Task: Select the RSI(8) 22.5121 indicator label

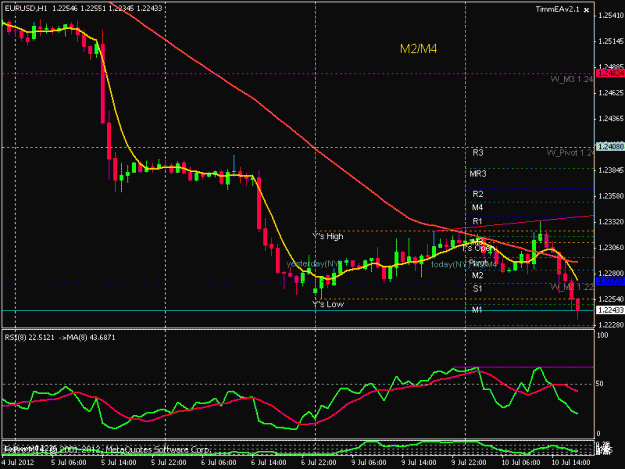Action: click(29, 338)
